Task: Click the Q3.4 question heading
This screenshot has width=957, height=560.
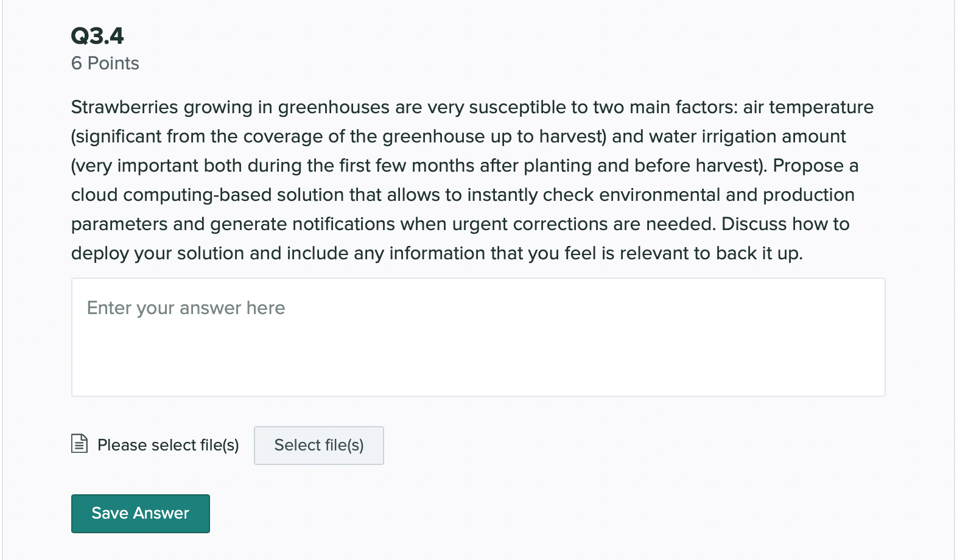Action: click(x=97, y=36)
